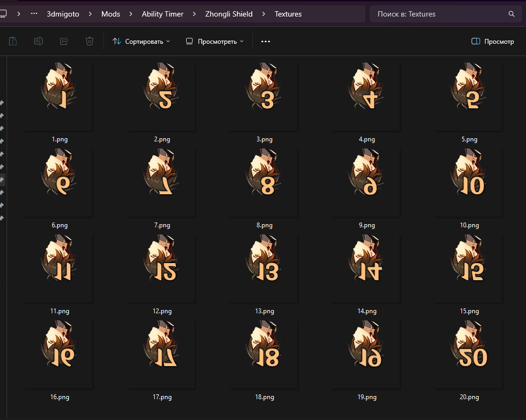Select the 20.png thumbnail
526x420 pixels.
(468, 354)
